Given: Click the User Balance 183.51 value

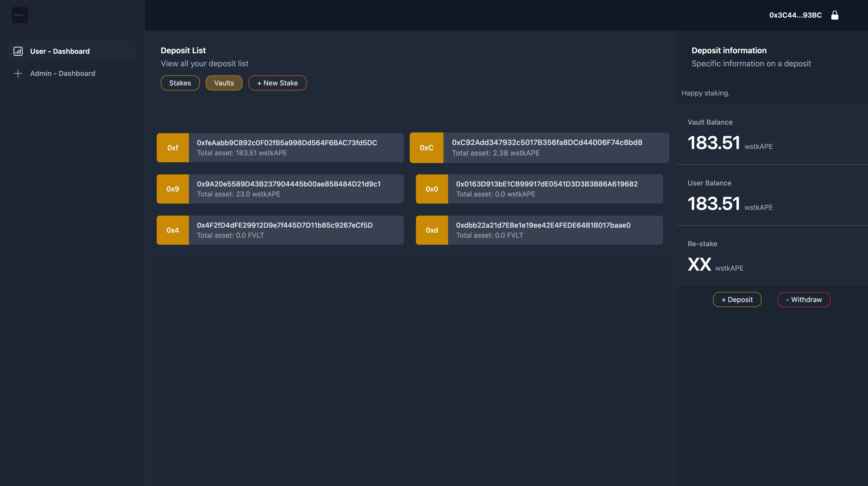Looking at the screenshot, I should pyautogui.click(x=713, y=204).
